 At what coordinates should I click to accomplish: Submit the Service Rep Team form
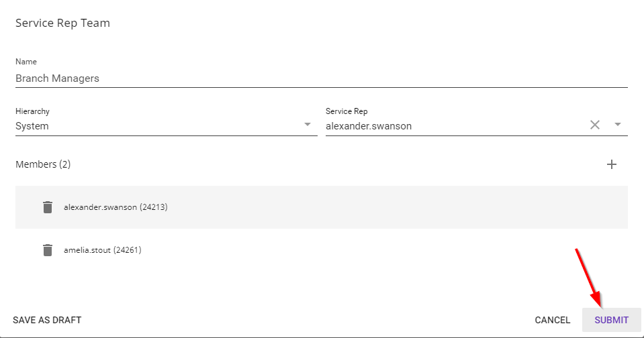coord(611,320)
